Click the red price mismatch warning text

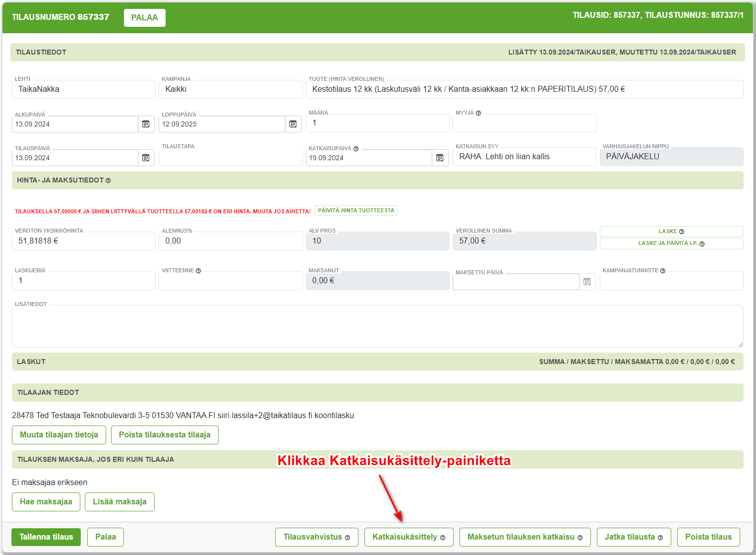pos(163,211)
